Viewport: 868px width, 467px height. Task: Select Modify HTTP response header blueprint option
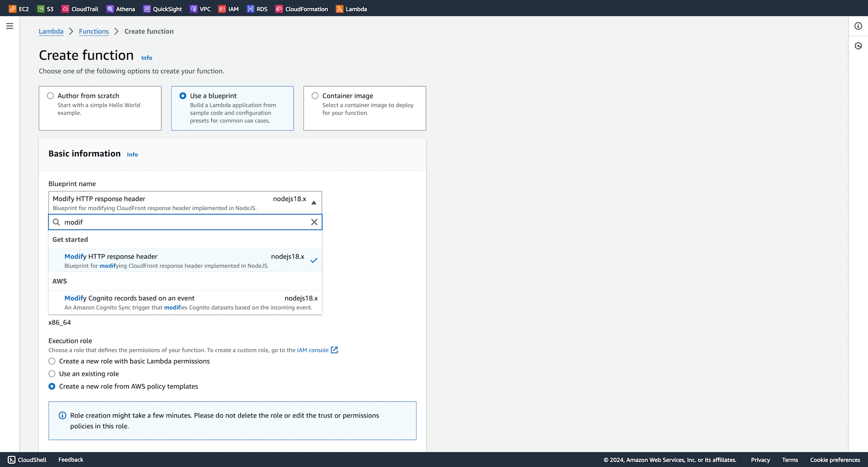[185, 260]
